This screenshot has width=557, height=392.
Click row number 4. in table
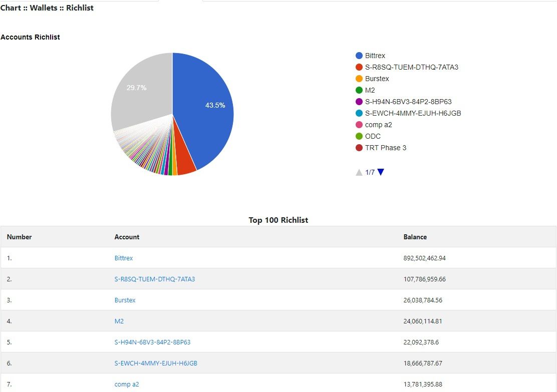(x=9, y=321)
